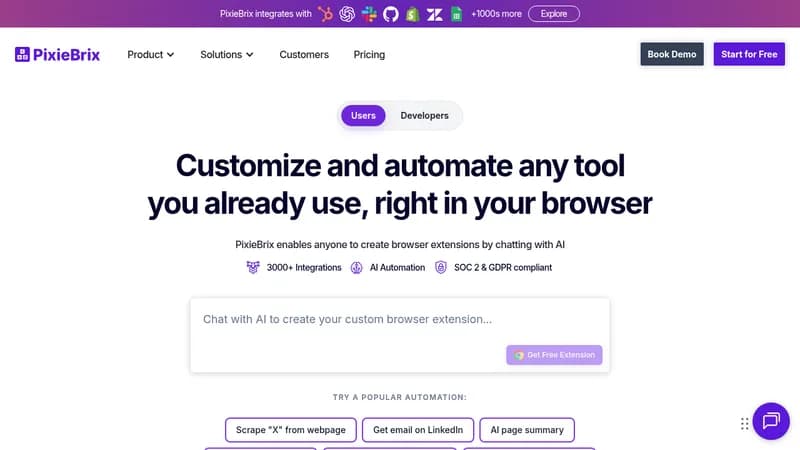Click the 3000+ Integrations icon
The height and width of the screenshot is (450, 800).
coord(253,267)
